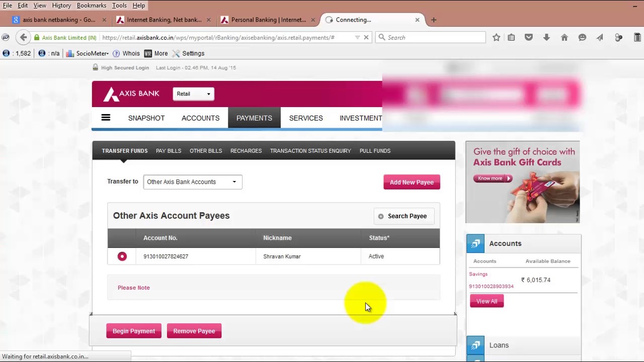Open the Transfer to dropdown
The image size is (644, 362).
(193, 182)
